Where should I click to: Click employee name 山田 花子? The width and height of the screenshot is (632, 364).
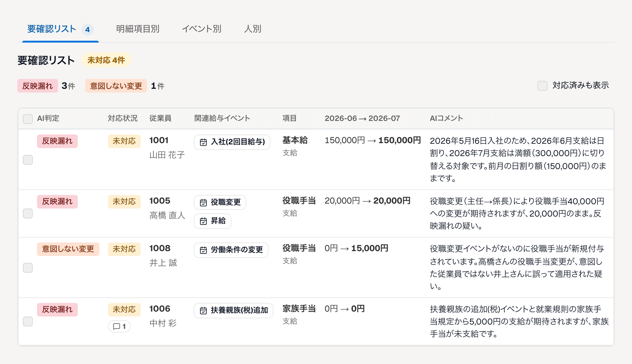[x=167, y=155]
